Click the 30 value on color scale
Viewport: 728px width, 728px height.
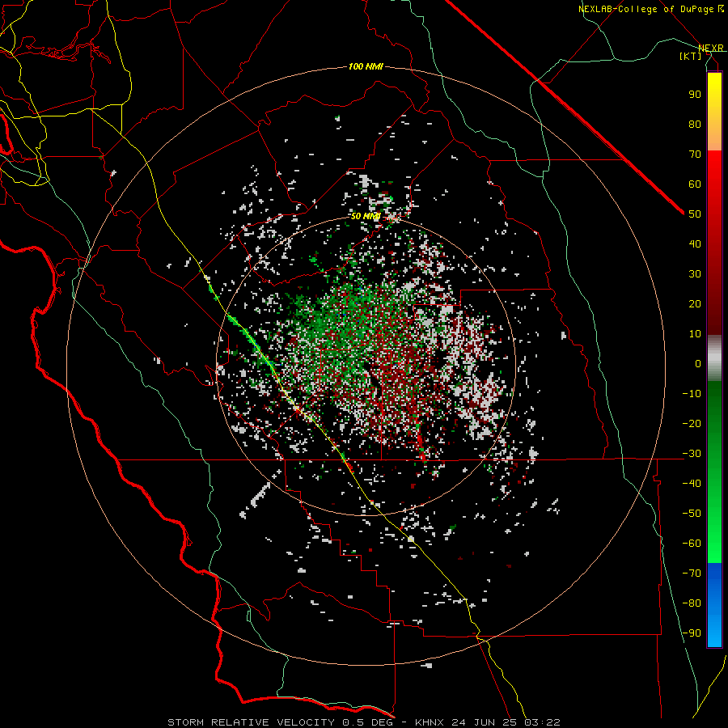click(x=695, y=274)
